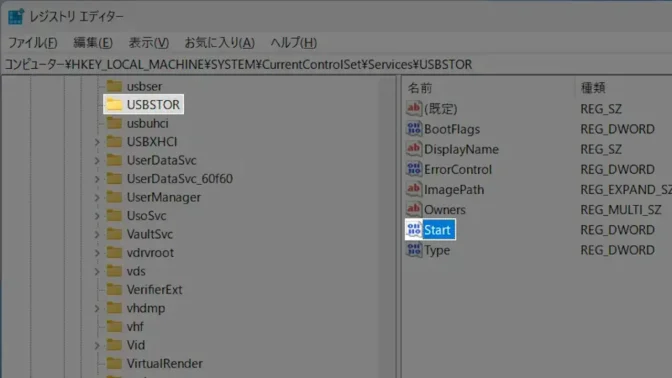Expand the vhdmp tree node

(x=97, y=308)
